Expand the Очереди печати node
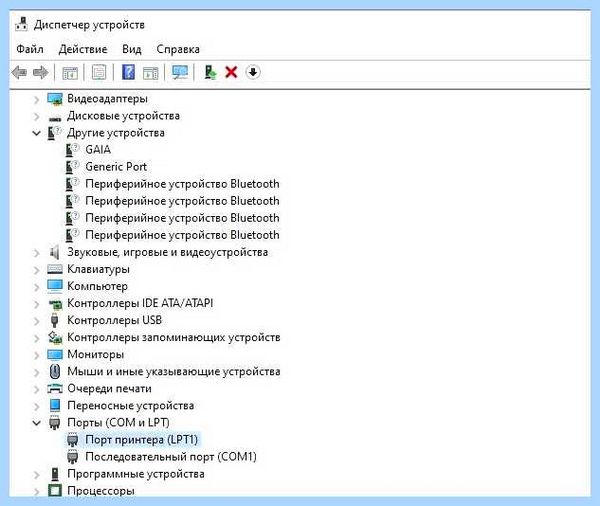This screenshot has height=506, width=600. pos(37,389)
